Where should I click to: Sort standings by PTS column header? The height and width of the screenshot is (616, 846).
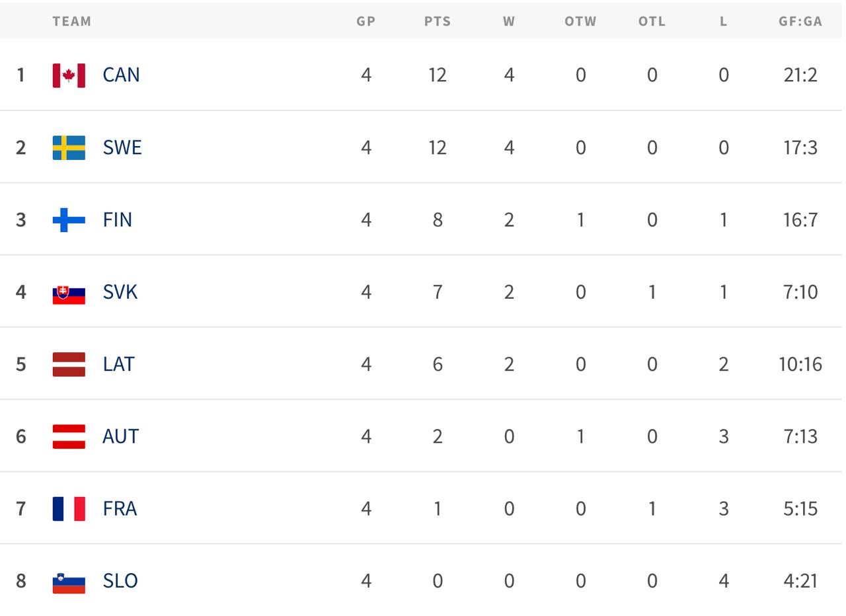(x=437, y=21)
